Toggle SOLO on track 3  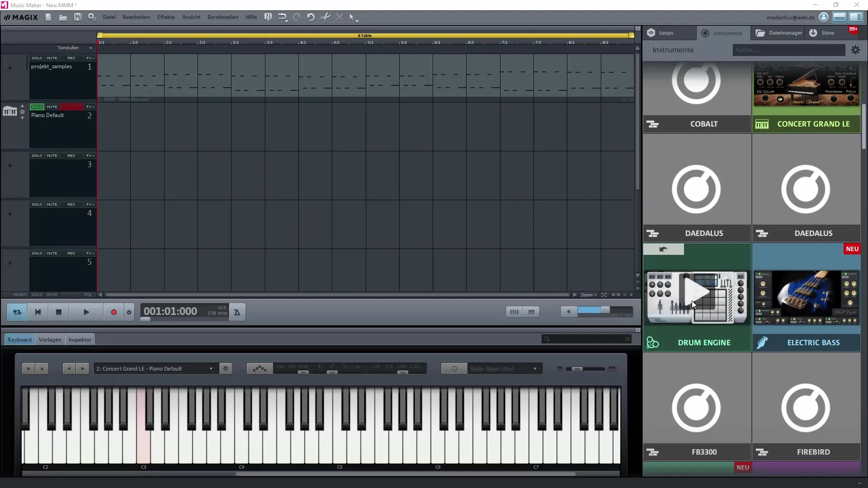37,156
